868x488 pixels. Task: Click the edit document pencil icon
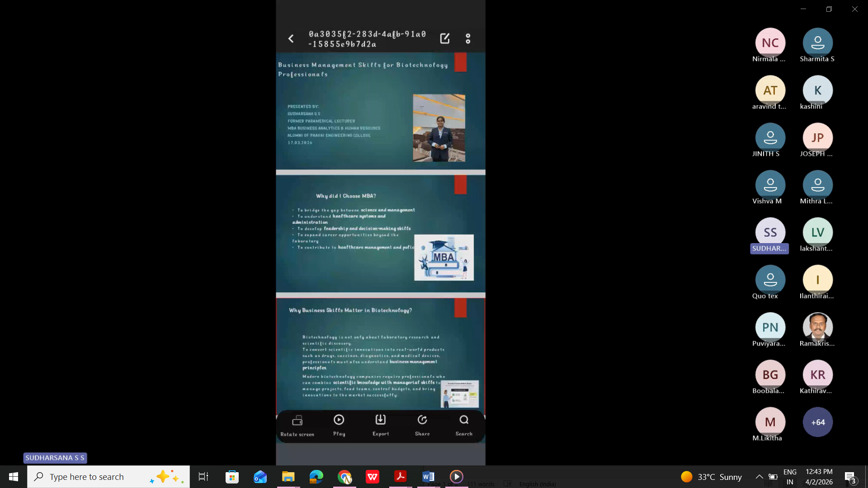click(445, 39)
